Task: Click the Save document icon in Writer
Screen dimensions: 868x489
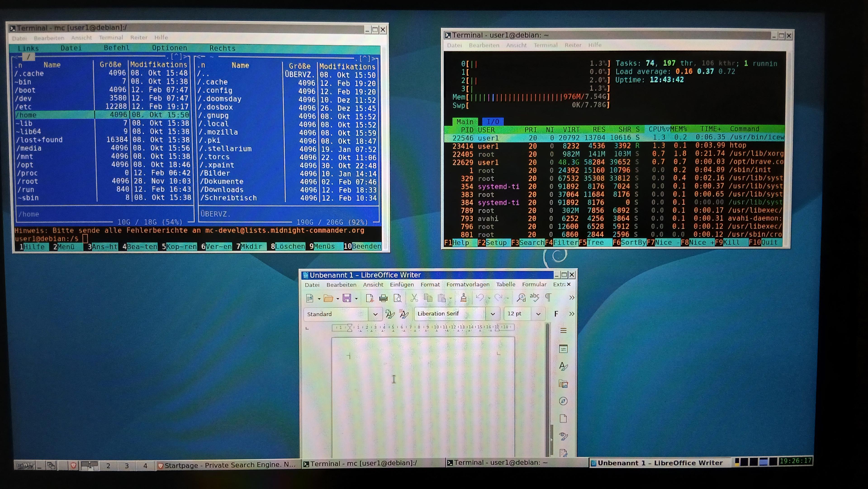Action: (347, 298)
